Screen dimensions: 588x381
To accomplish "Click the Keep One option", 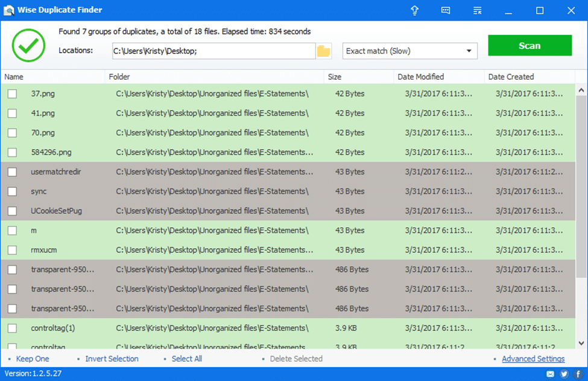I will (x=33, y=359).
